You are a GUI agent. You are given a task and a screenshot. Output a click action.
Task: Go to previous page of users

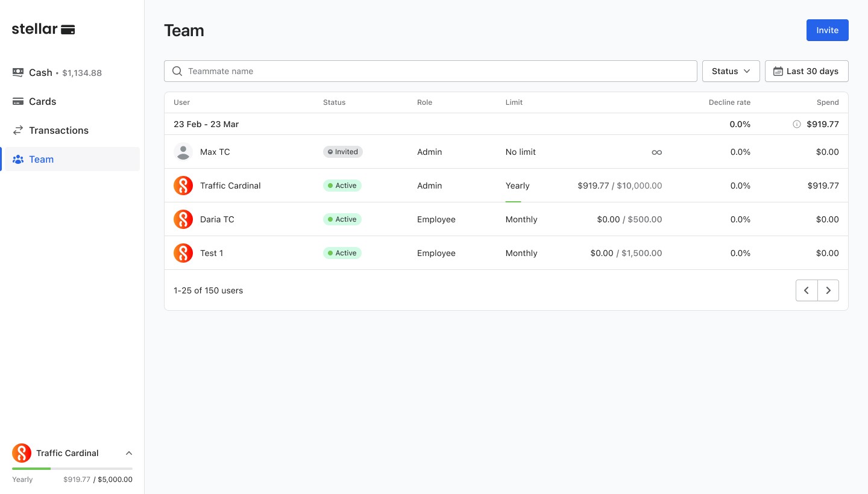(x=807, y=290)
